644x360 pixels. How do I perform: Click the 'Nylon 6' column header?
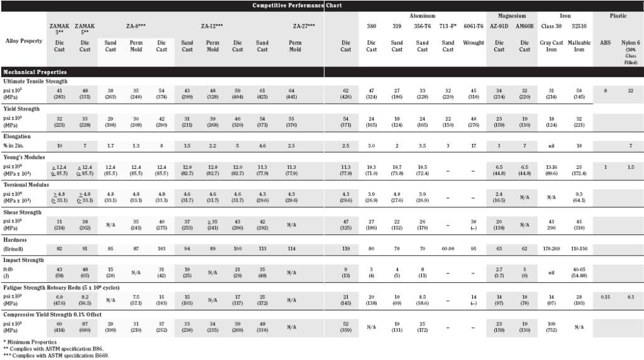coord(630,43)
